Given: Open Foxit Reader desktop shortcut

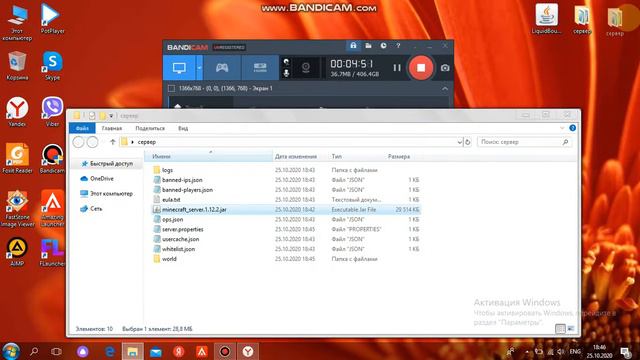Looking at the screenshot, I should tap(17, 158).
